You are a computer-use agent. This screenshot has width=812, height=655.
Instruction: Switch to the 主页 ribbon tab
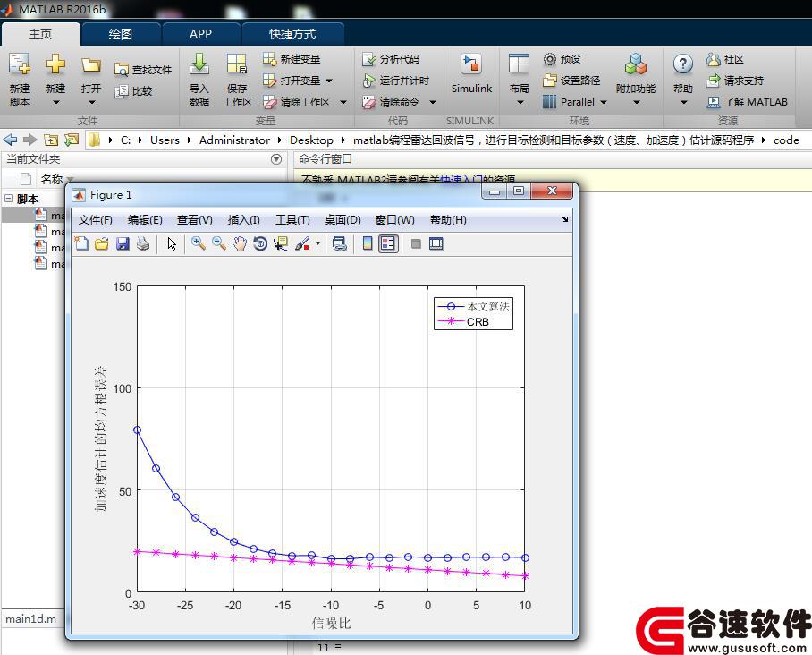(x=40, y=34)
